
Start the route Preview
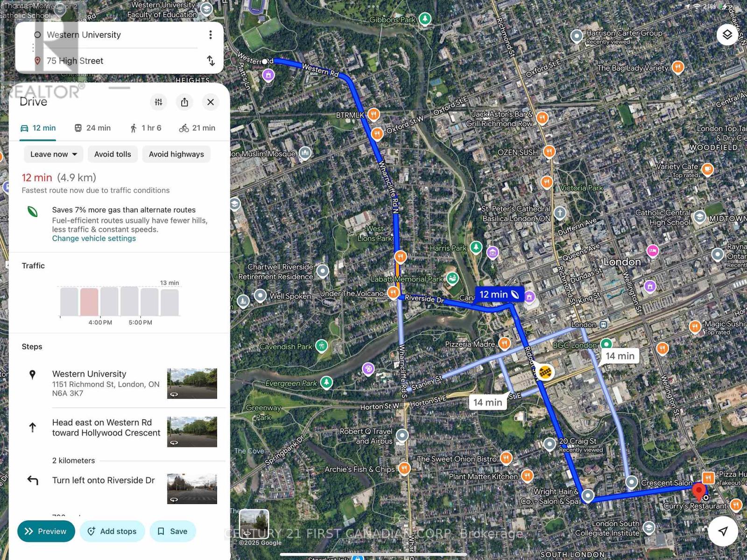[46, 531]
